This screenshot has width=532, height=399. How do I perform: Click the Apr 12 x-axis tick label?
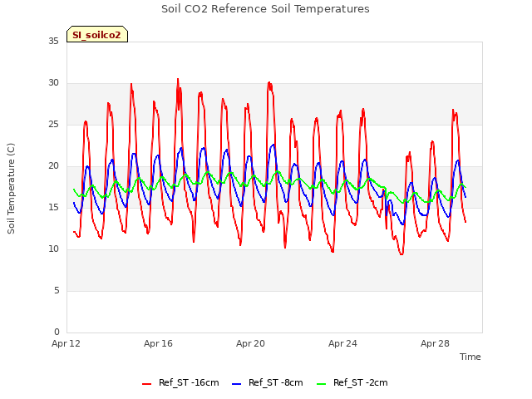(66, 343)
